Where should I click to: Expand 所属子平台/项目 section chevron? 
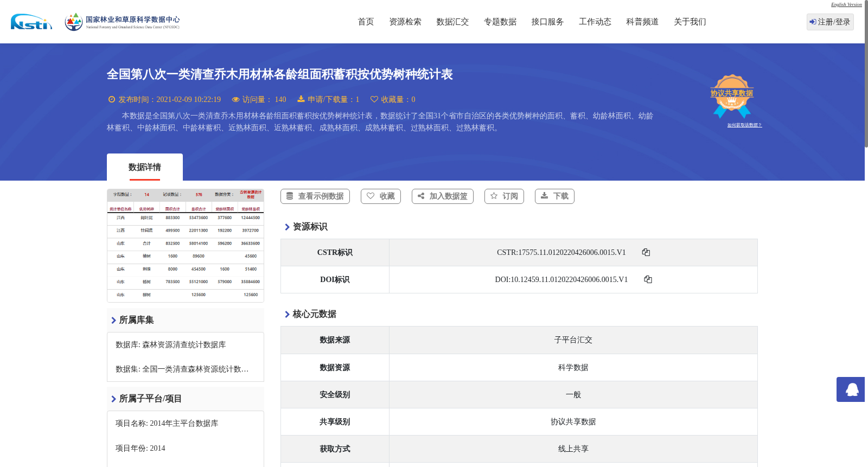(113, 399)
